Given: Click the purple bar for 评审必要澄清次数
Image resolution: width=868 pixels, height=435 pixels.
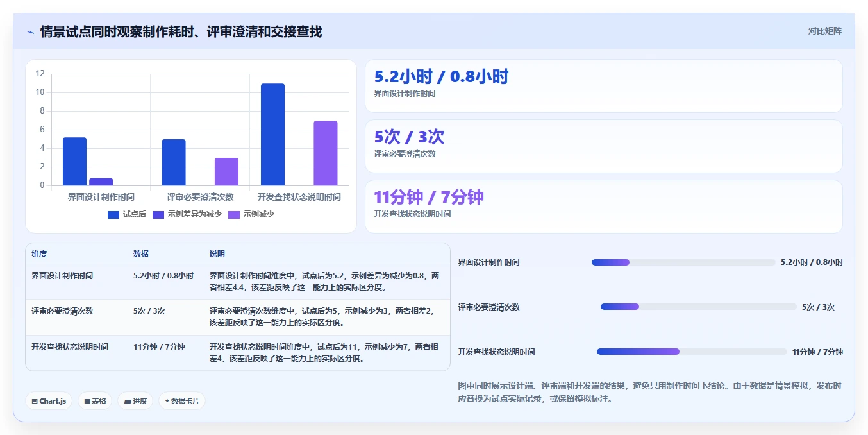Looking at the screenshot, I should [226, 172].
